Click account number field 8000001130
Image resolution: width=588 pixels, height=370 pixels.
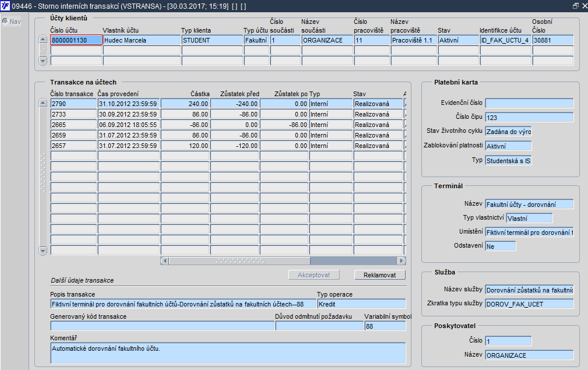76,40
